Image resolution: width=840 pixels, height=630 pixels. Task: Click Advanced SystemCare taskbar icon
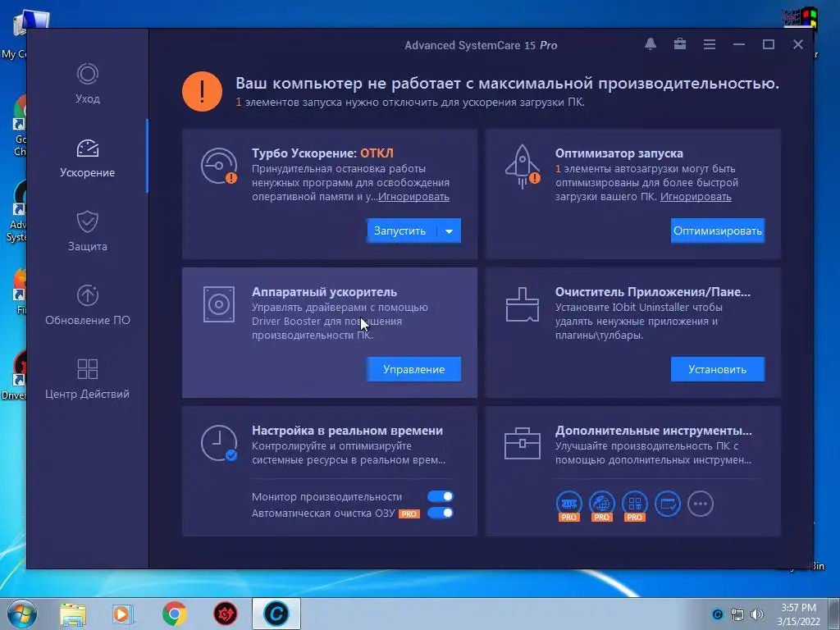pyautogui.click(x=276, y=614)
